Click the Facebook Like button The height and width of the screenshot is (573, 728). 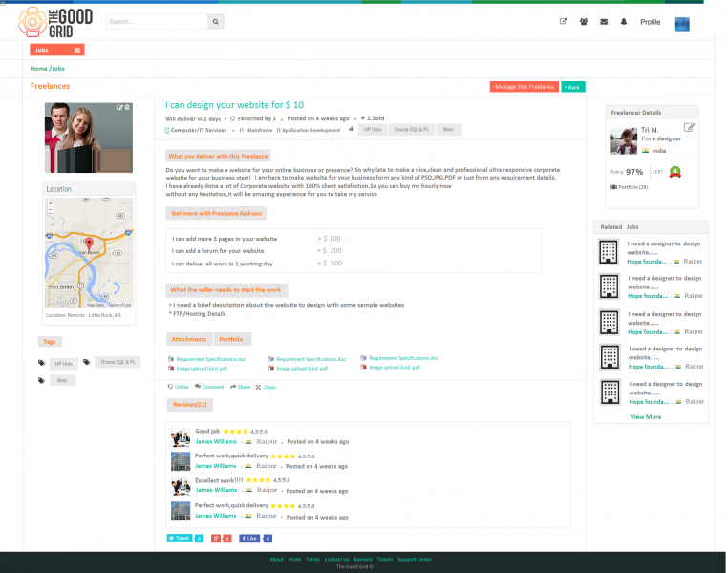click(249, 539)
